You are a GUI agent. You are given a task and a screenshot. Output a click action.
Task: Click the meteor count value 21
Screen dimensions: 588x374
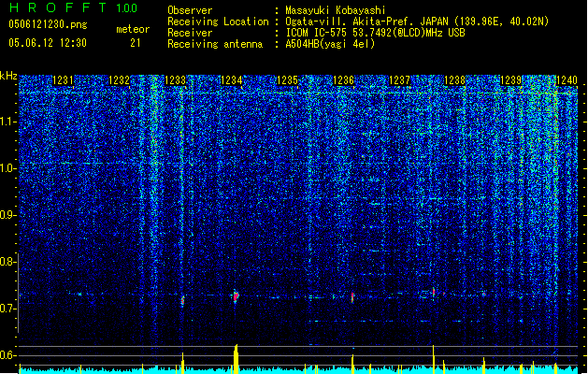point(136,43)
